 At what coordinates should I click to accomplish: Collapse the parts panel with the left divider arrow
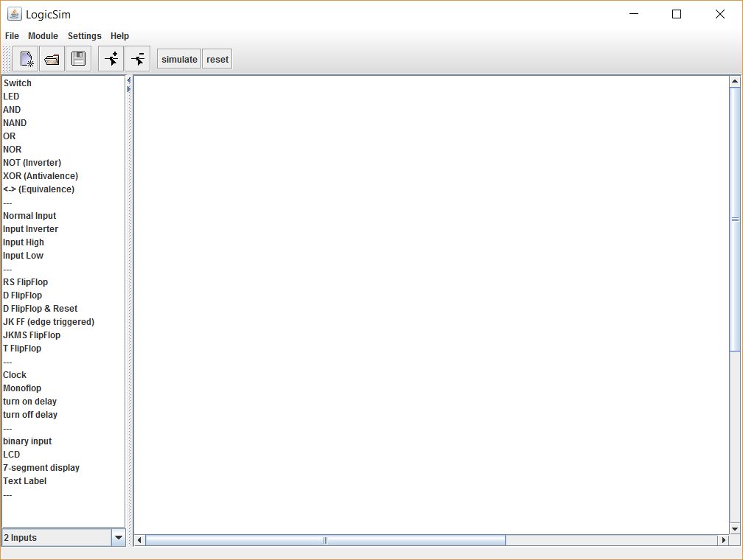click(x=129, y=80)
